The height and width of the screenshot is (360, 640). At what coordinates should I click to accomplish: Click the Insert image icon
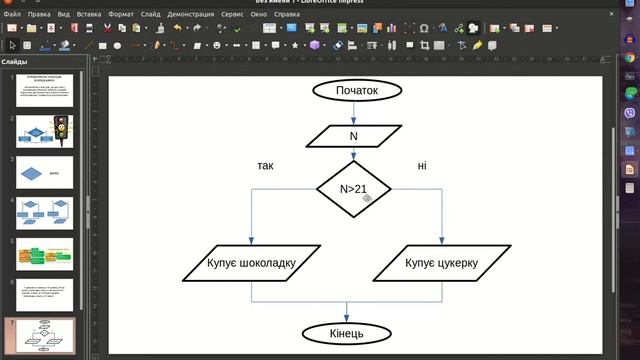pos(362,28)
